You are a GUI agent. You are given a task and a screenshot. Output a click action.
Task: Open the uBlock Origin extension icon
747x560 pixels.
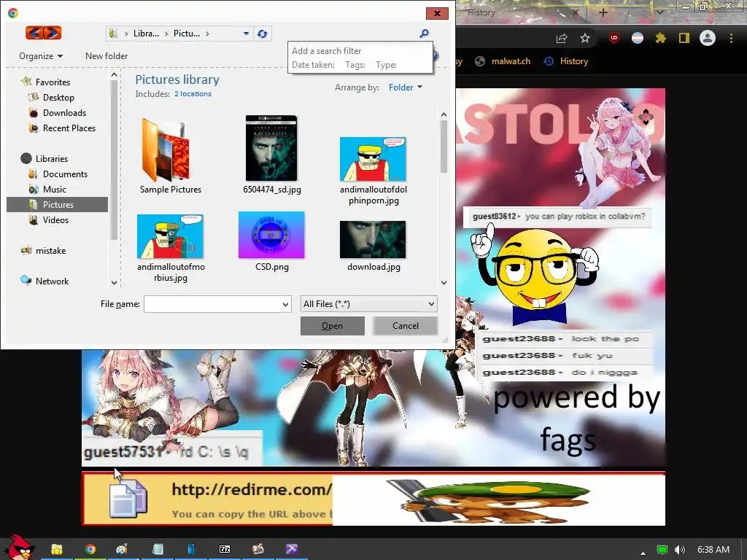tap(614, 38)
